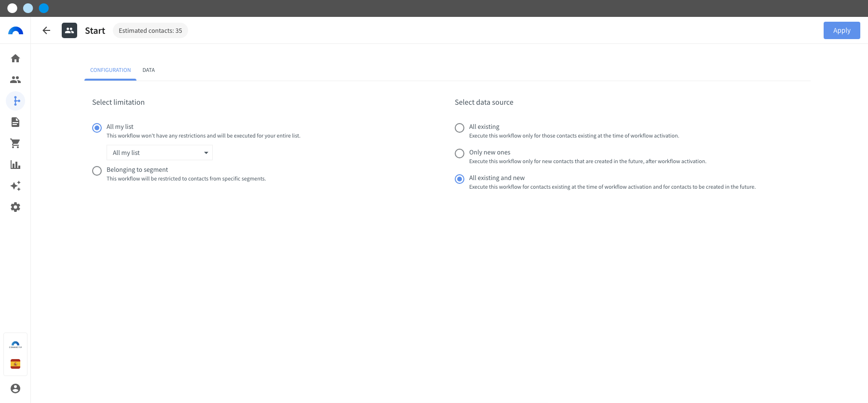
Task: Open the Documents page icon in sidebar
Action: coord(15,122)
